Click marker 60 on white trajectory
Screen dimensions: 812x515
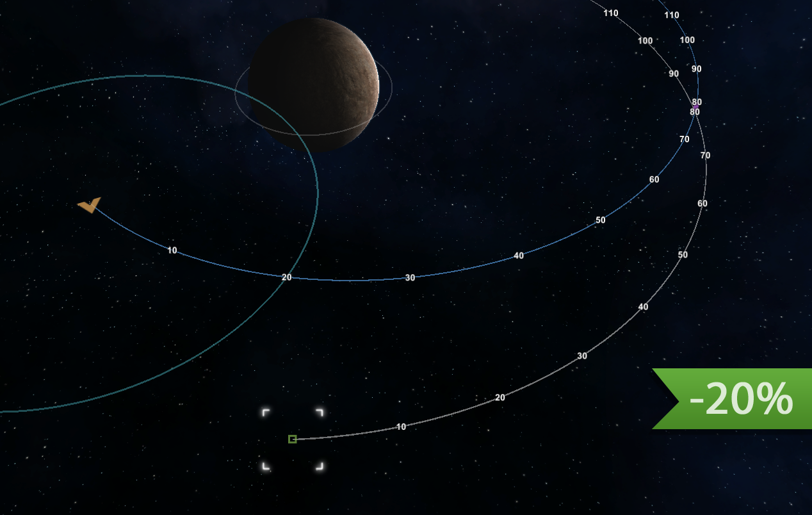702,204
